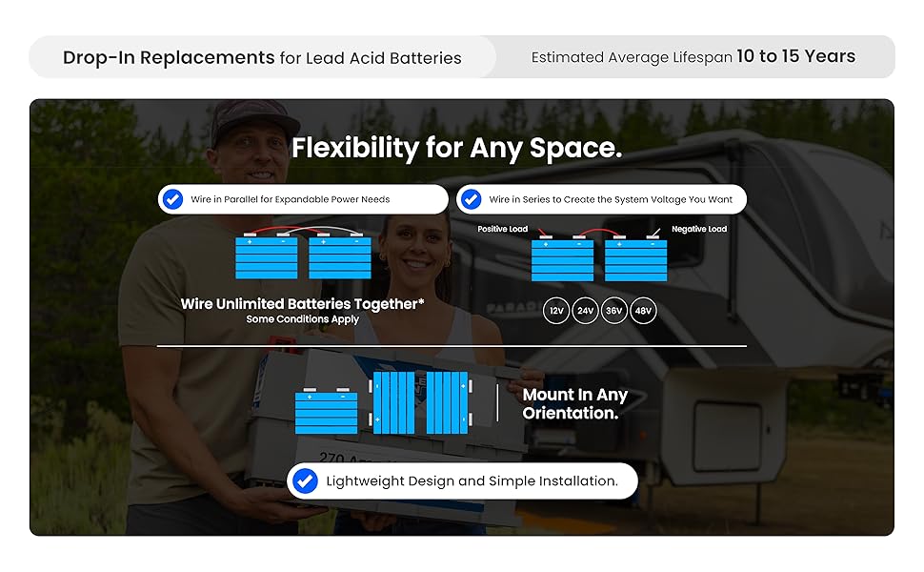Select the 24V voltage circle
This screenshot has height=572, width=924.
[585, 311]
